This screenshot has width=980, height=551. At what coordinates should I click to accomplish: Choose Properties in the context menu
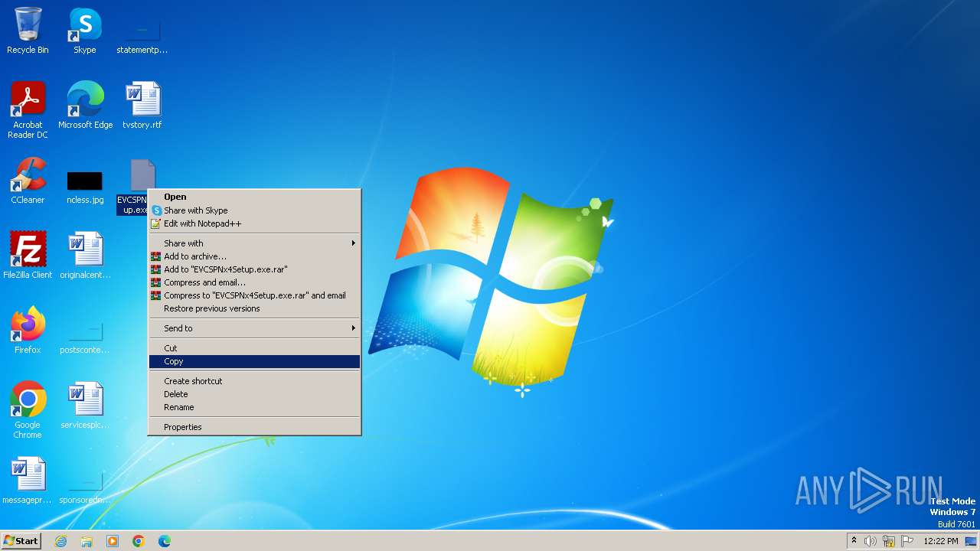254,427
